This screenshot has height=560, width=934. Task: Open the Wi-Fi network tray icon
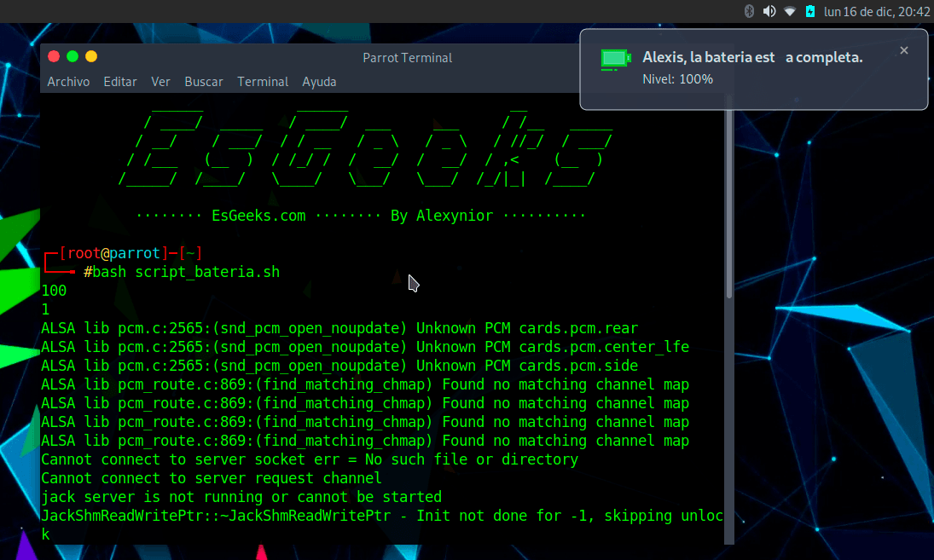792,11
